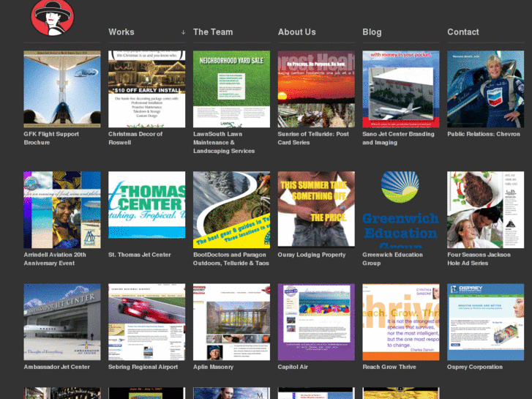Go to The Team page
This screenshot has height=399, width=532.
pyautogui.click(x=213, y=32)
